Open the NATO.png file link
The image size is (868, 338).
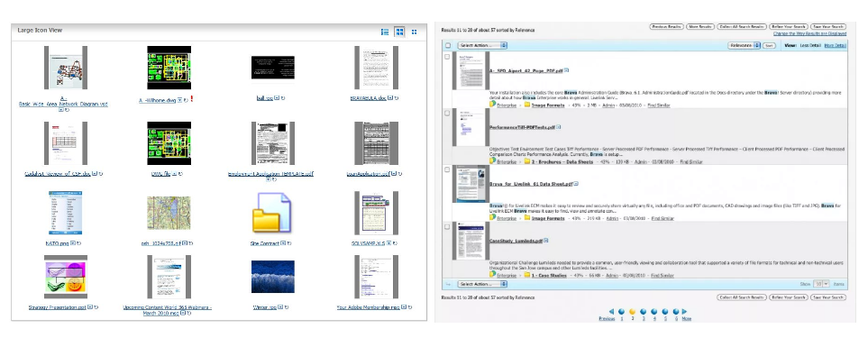[x=57, y=242]
